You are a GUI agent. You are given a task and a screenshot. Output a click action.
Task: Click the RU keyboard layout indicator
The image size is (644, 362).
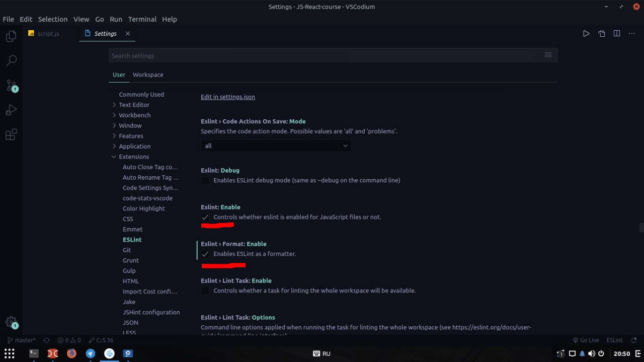point(322,353)
